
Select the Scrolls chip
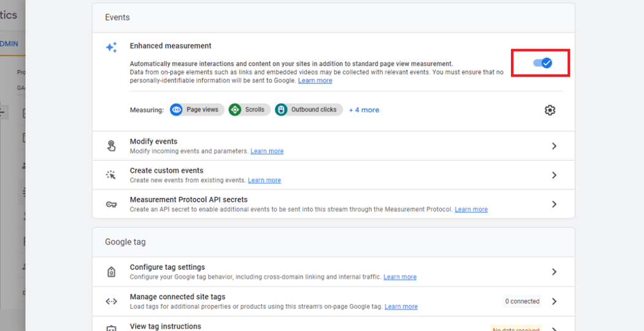250,110
